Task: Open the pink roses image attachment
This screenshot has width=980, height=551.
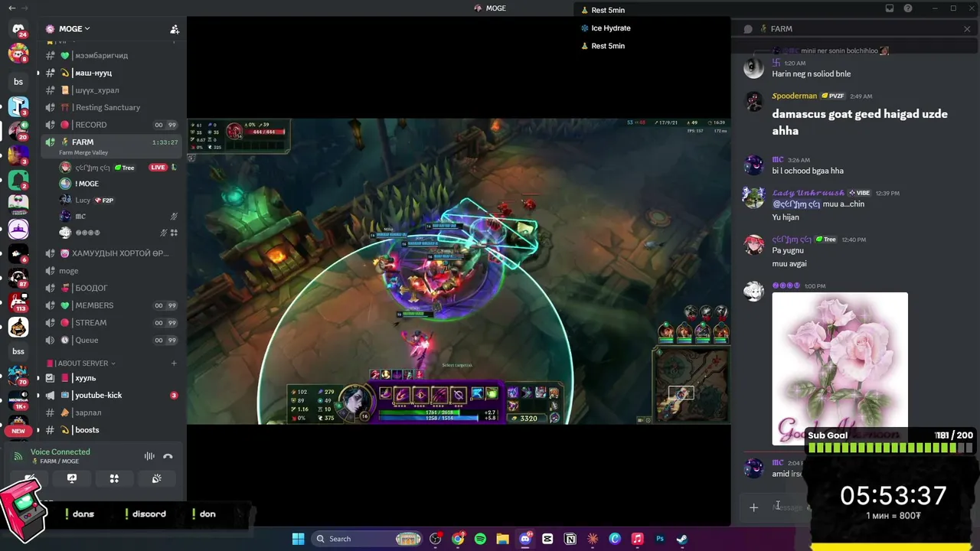Action: pyautogui.click(x=840, y=368)
